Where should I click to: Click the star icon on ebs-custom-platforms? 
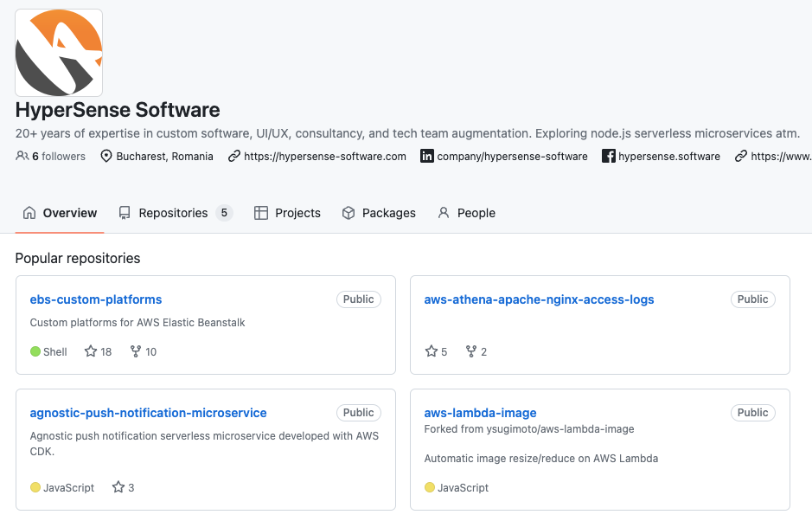click(88, 351)
